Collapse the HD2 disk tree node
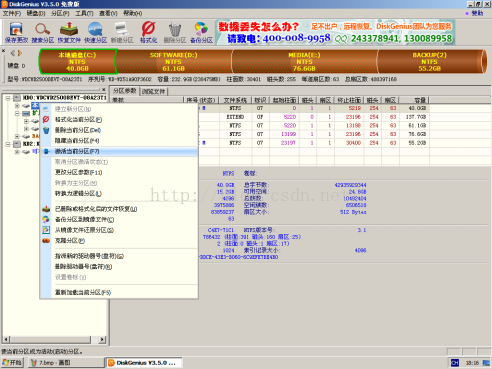492x369 pixels. point(8,144)
